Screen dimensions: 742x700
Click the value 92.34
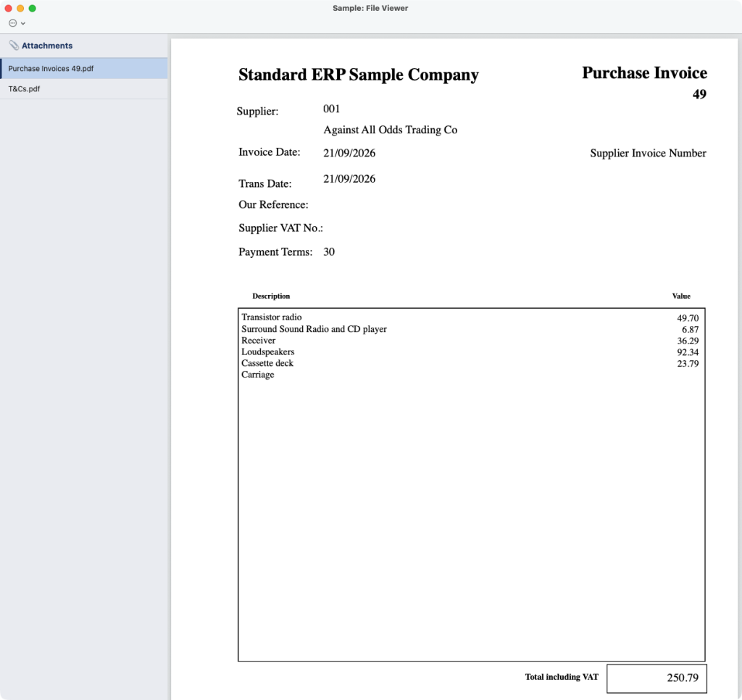[688, 352]
